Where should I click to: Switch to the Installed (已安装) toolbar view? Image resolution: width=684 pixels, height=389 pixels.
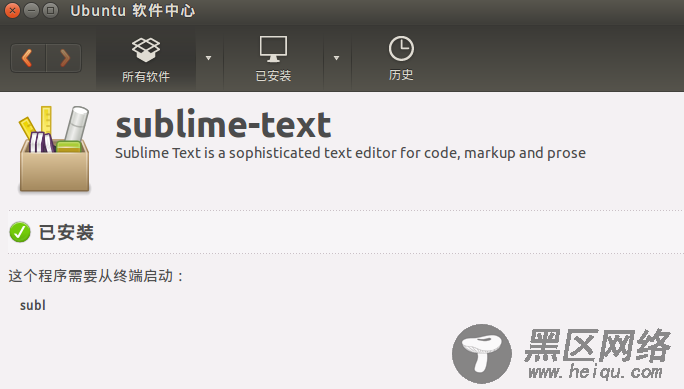coord(273,59)
